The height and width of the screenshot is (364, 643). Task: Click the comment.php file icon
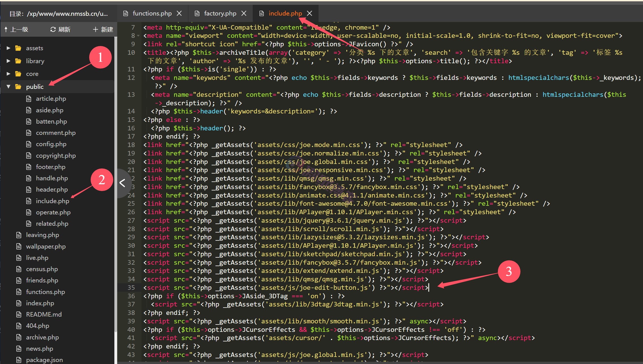tap(29, 133)
